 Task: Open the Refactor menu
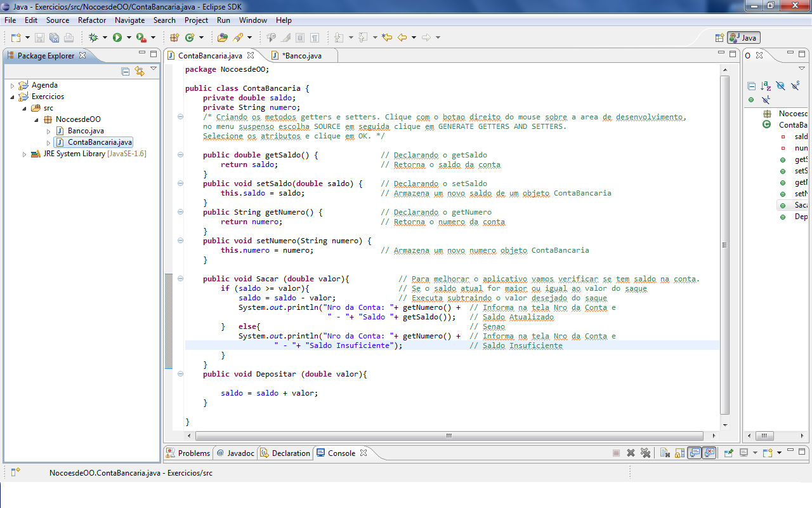click(92, 20)
